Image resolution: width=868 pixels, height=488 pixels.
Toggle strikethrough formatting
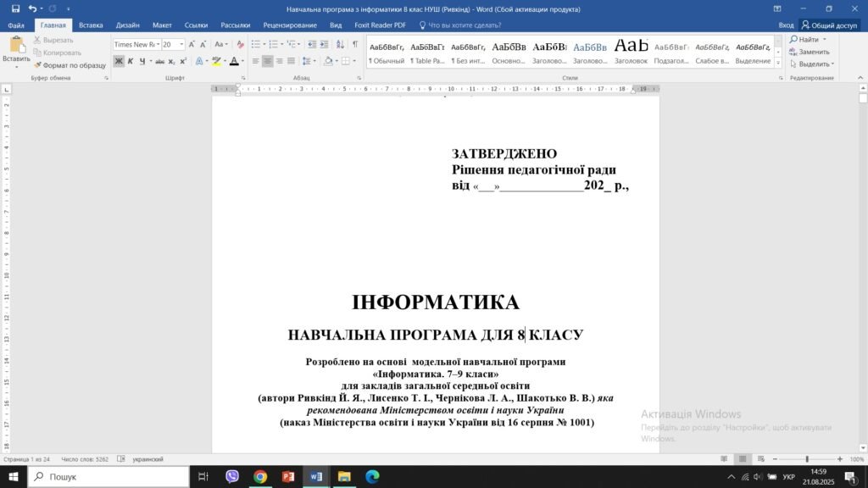pos(160,59)
